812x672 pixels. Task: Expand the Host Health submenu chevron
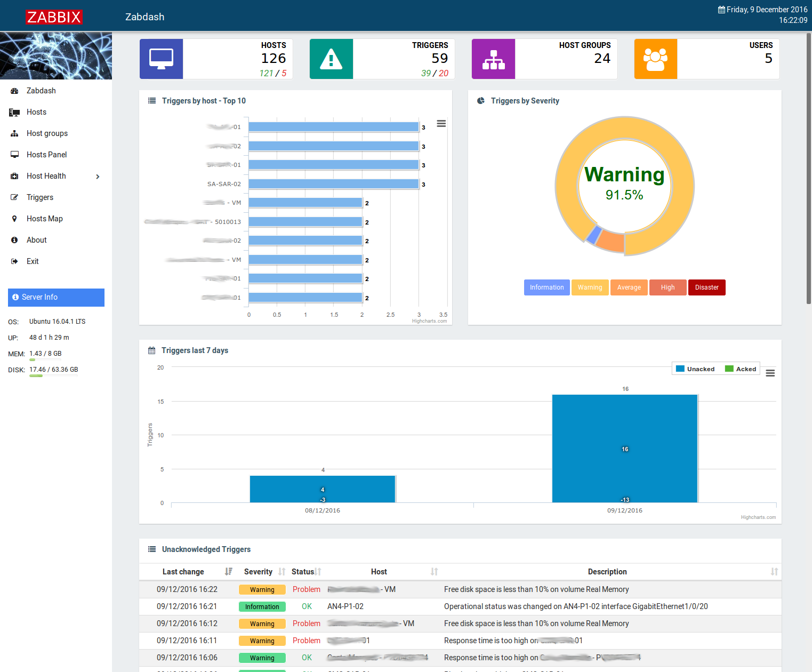98,176
